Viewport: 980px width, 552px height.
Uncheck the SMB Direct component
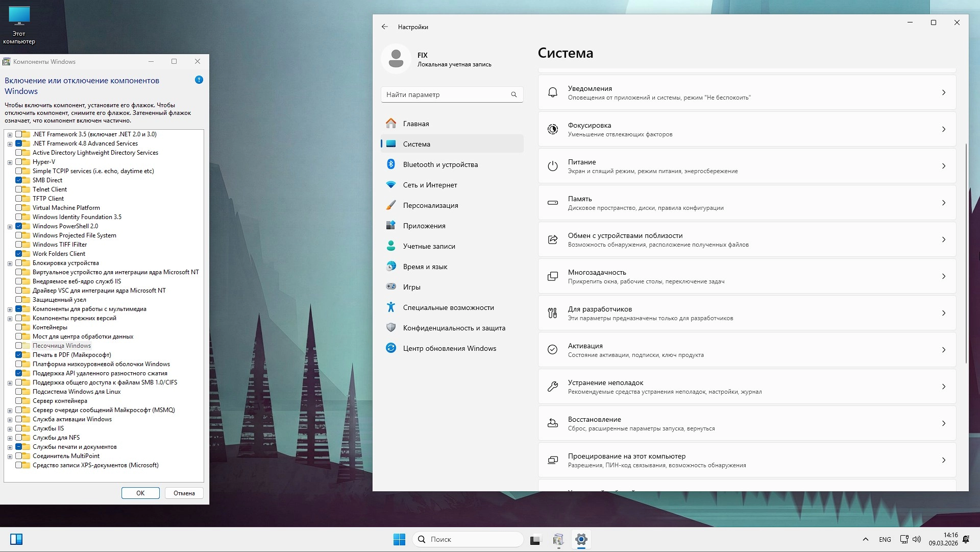click(x=19, y=180)
